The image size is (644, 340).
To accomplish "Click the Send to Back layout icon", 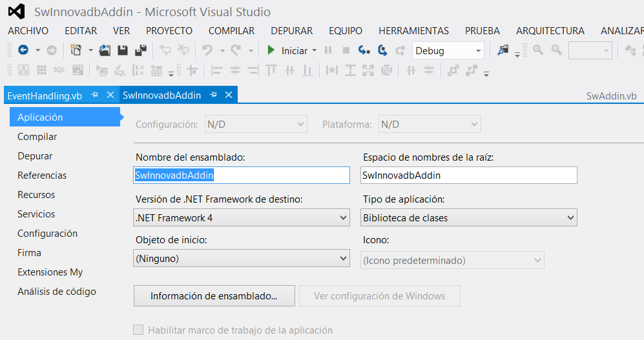I will pyautogui.click(x=472, y=70).
